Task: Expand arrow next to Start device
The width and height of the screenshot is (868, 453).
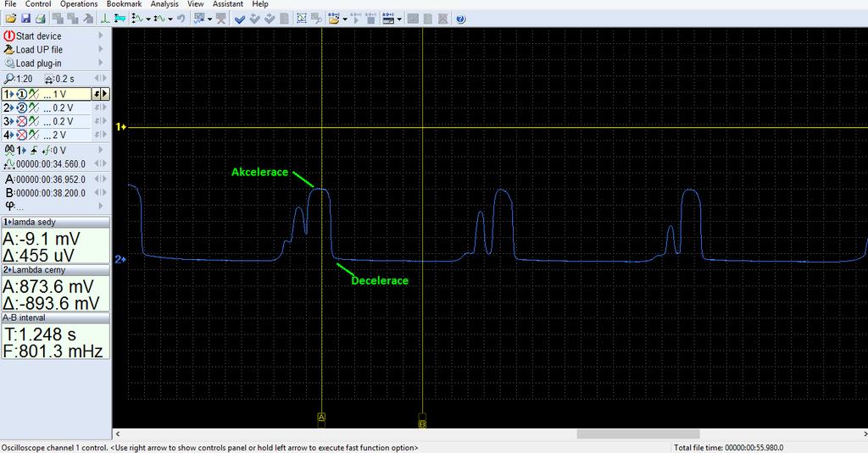Action: click(101, 36)
